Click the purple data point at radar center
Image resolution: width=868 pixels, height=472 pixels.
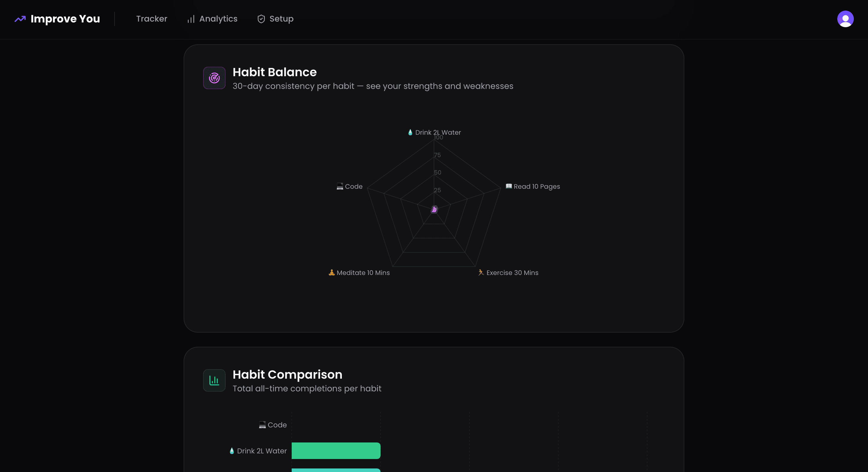(x=434, y=210)
